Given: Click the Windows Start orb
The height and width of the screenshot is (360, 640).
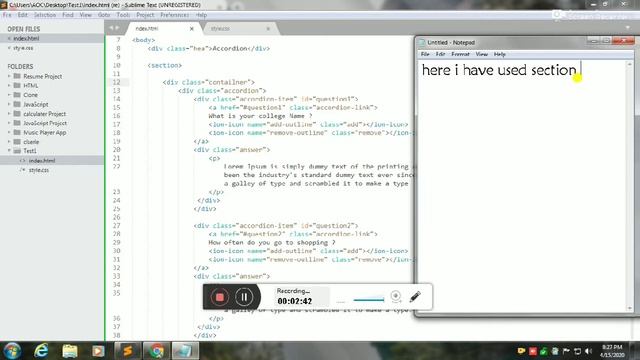Looking at the screenshot, I should (x=12, y=351).
